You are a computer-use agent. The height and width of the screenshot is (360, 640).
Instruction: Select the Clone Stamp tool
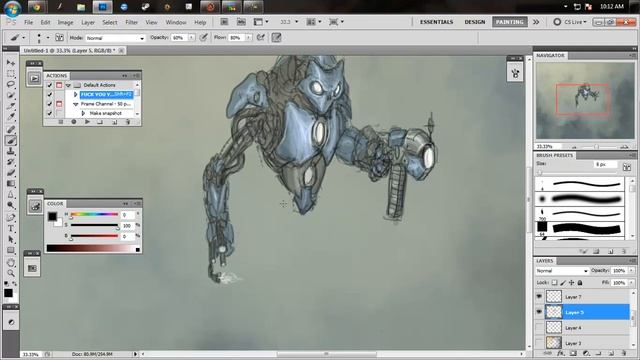[11, 151]
